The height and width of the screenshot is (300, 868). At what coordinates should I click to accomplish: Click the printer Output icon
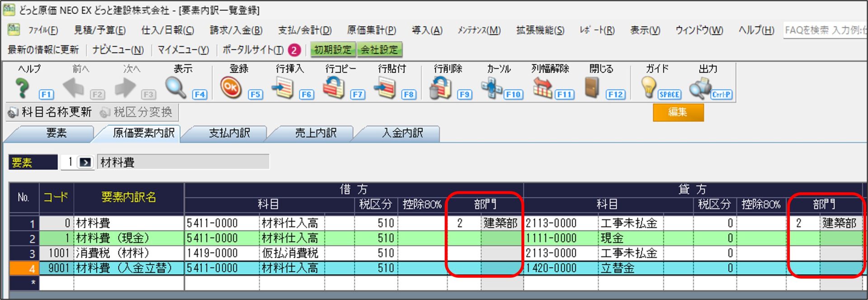700,88
